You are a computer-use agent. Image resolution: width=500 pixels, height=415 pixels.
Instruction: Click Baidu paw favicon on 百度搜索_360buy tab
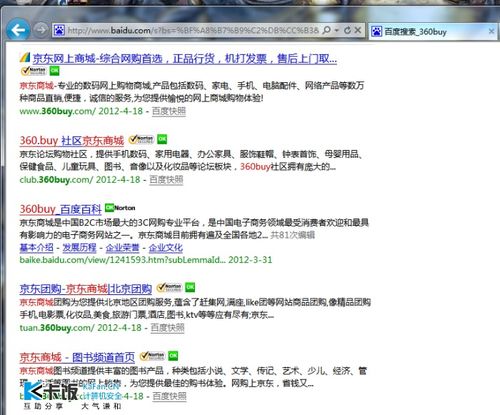[377, 32]
